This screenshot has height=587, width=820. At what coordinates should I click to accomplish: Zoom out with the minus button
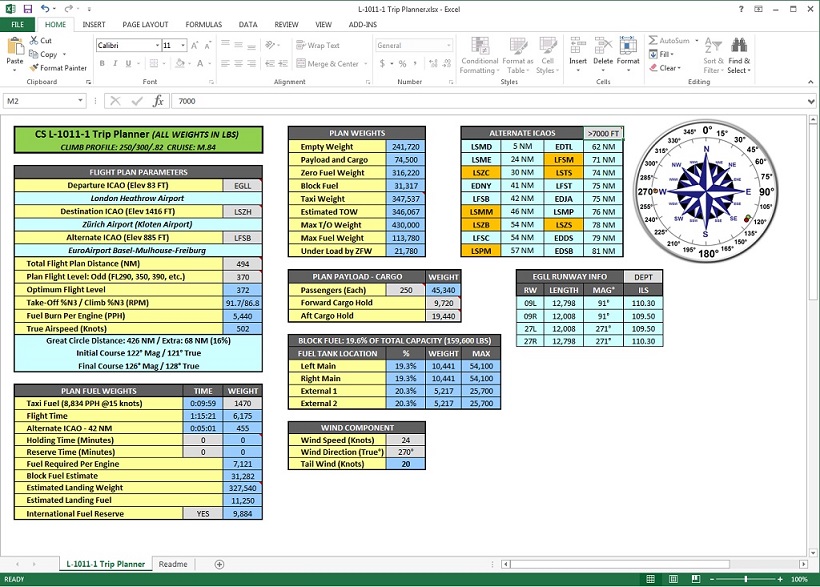(712, 579)
